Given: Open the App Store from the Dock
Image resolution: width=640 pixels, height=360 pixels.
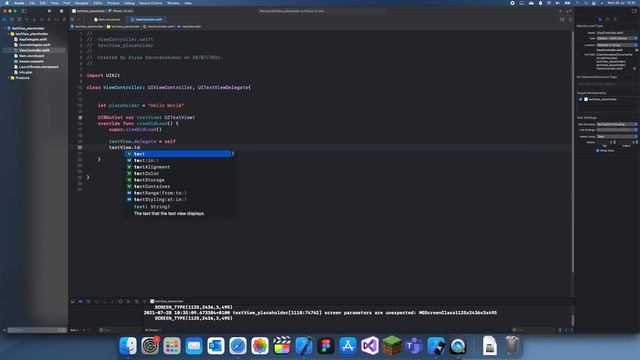Looking at the screenshot, I should pos(348,346).
